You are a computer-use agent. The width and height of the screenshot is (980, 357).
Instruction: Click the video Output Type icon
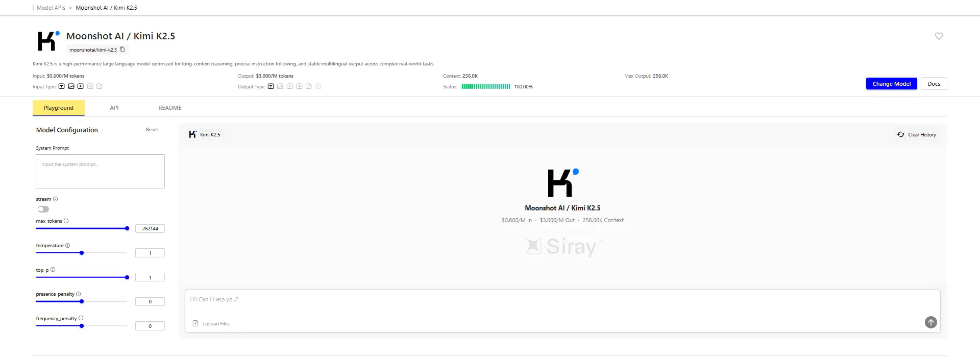[289, 86]
